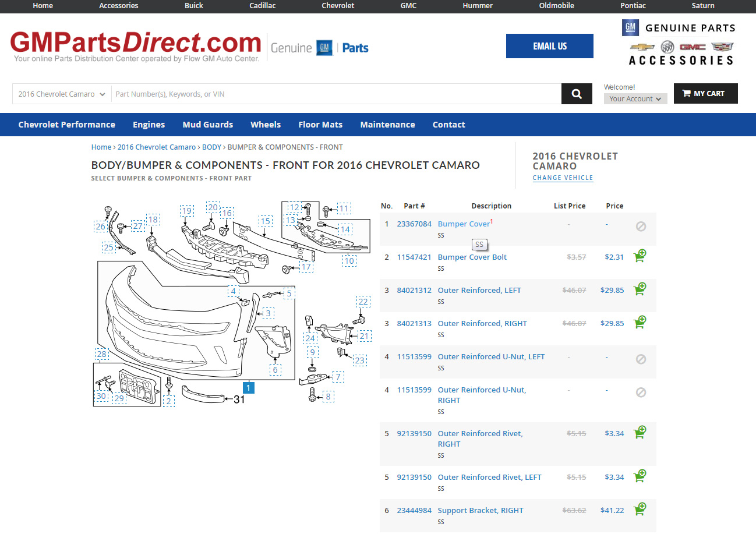Add Outer Reinforced Rivet, LEFT to cart
The image size is (756, 534).
click(640, 476)
